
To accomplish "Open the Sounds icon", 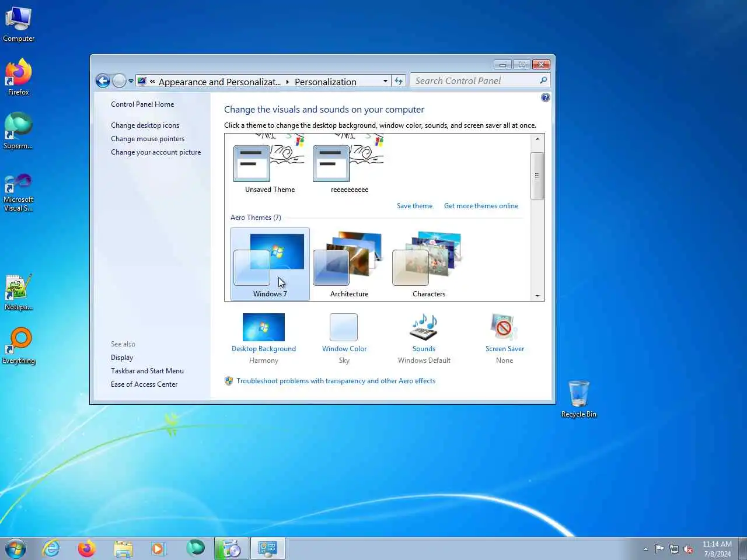I will coord(424,327).
